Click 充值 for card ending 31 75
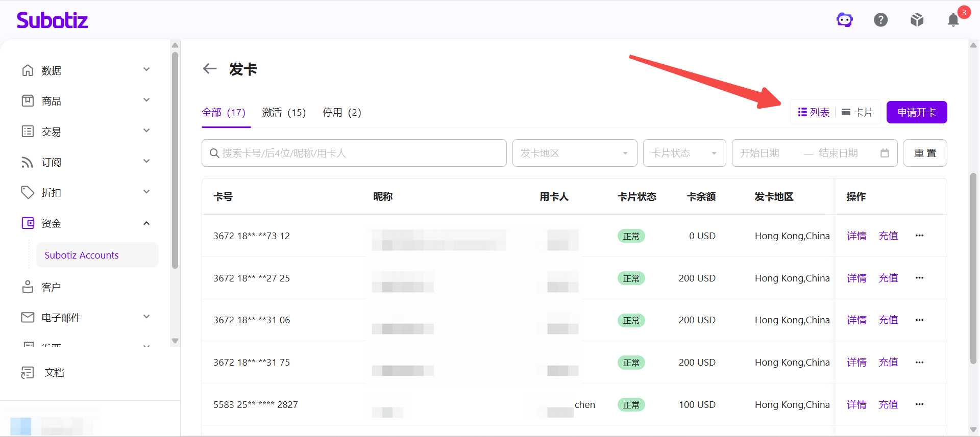The height and width of the screenshot is (437, 980). (x=888, y=362)
